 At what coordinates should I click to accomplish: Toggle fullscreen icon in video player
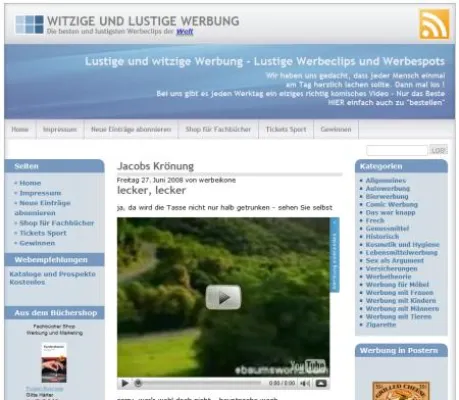tap(321, 383)
